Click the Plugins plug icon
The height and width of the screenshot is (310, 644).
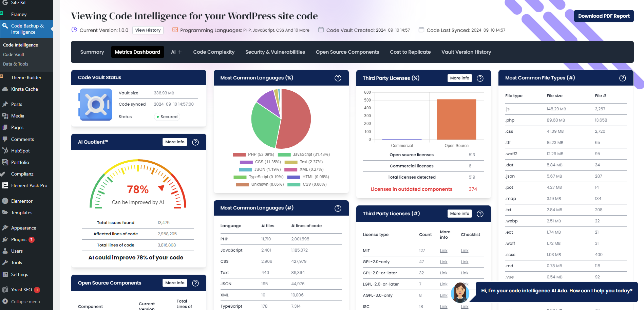click(x=5, y=239)
